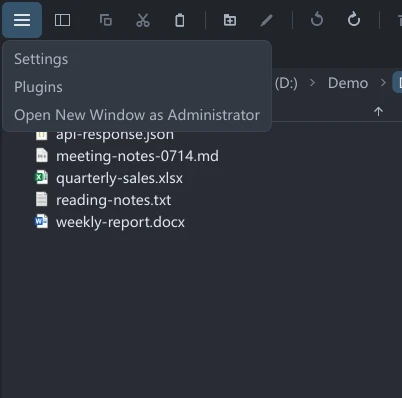402x398 pixels.
Task: Click the Excel icon of quarterly-sales.xlsx
Action: (41, 177)
